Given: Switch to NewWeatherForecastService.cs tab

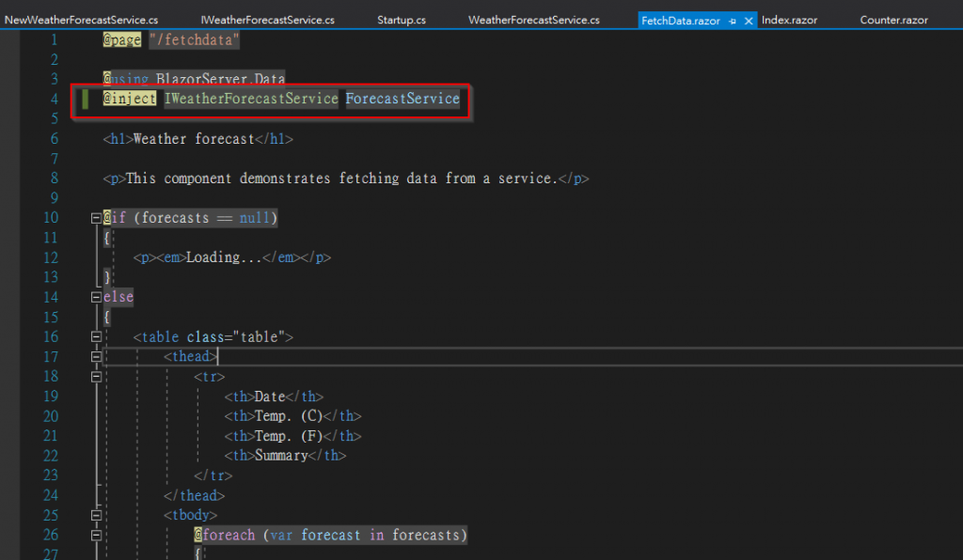Looking at the screenshot, I should (x=81, y=21).
